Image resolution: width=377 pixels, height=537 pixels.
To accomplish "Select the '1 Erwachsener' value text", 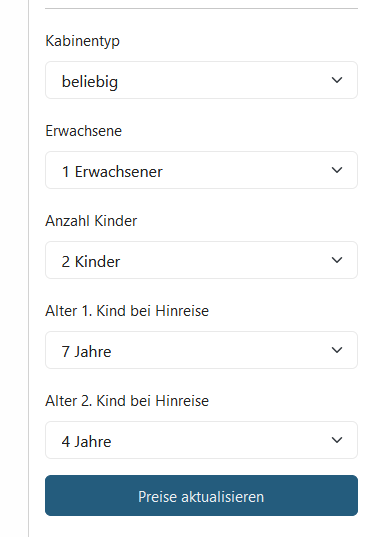I will coord(112,172).
